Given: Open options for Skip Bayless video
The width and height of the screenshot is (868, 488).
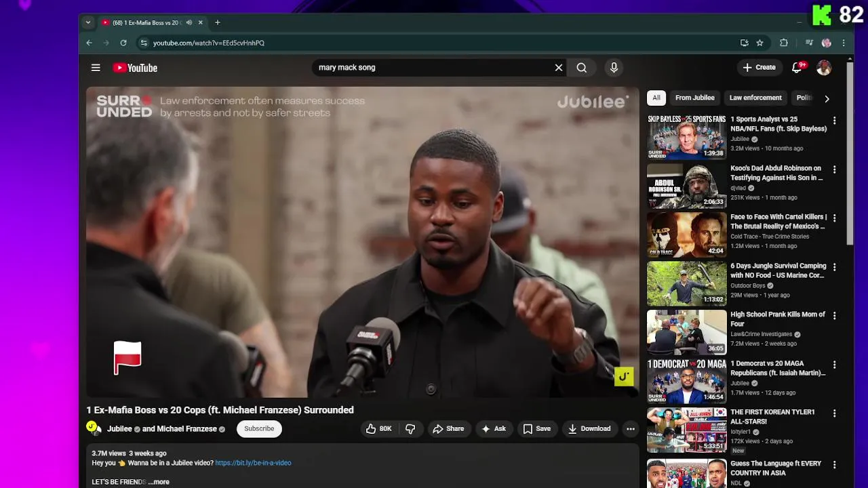Looking at the screenshot, I should (x=835, y=121).
